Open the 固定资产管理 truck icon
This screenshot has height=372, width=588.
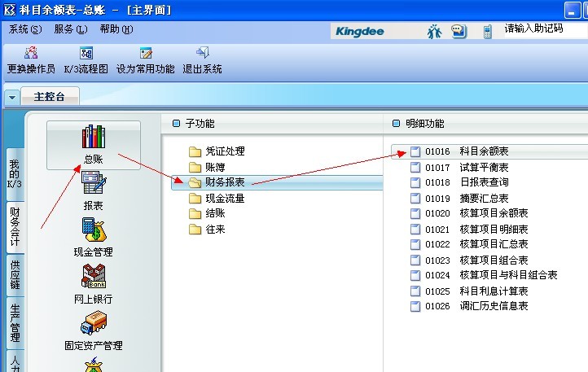[94, 323]
